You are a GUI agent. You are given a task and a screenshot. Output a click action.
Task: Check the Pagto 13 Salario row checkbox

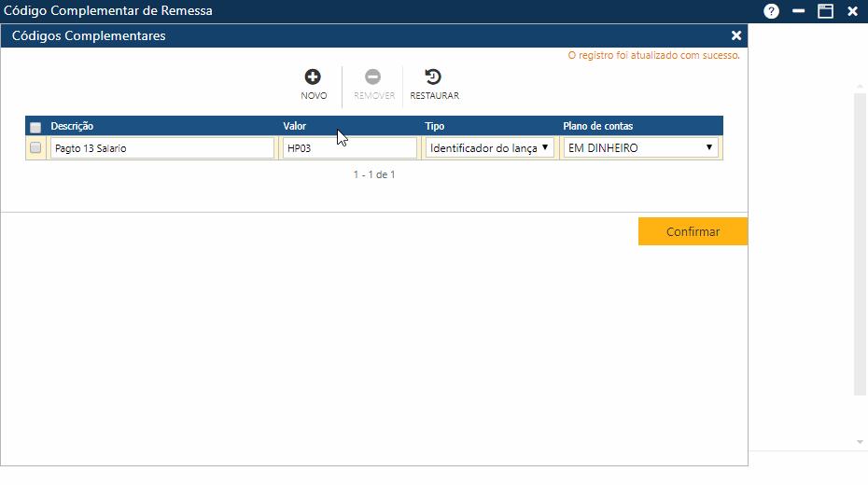coord(35,147)
